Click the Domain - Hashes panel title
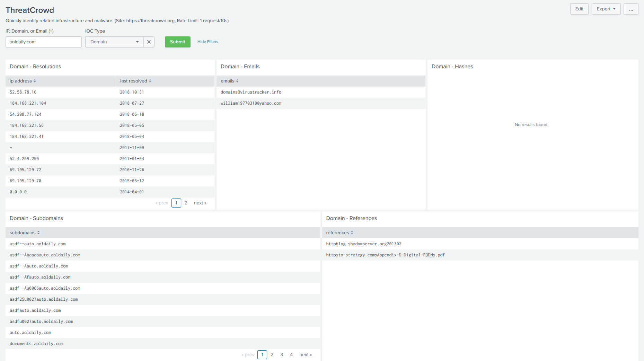 coord(452,67)
